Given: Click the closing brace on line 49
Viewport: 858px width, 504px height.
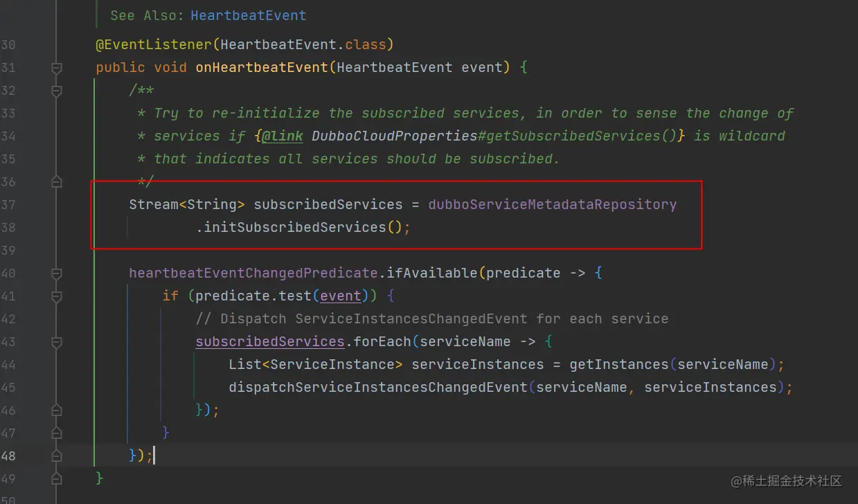Looking at the screenshot, I should tap(100, 478).
